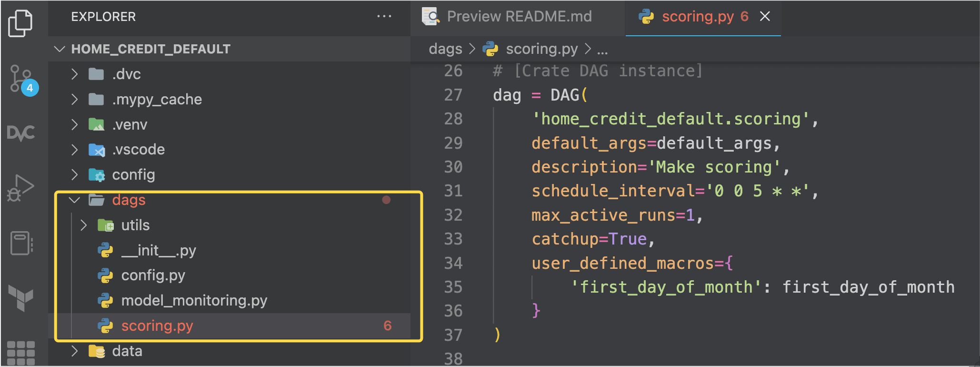The width and height of the screenshot is (980, 367).
Task: Open the grid-shaped extension icon at bottom
Action: click(x=21, y=353)
